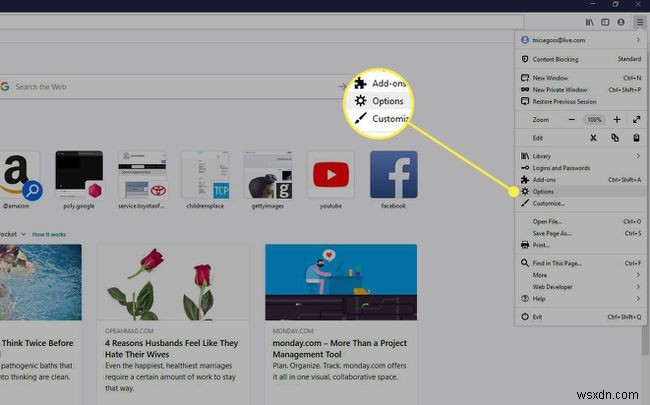
Task: Open Logins and Passwords
Action: (580, 168)
